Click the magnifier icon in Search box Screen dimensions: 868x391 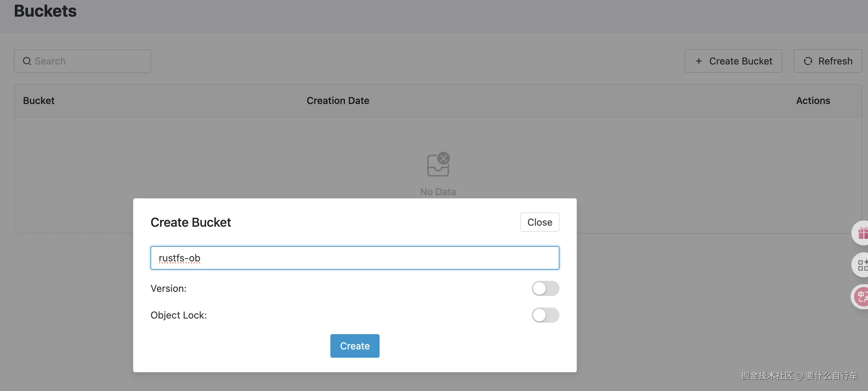click(27, 61)
